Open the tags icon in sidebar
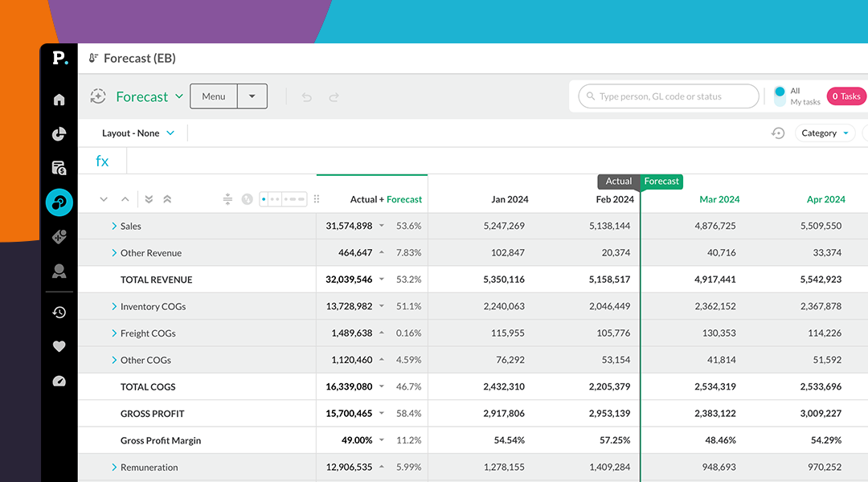Viewport: 868px width, 482px height. point(59,237)
